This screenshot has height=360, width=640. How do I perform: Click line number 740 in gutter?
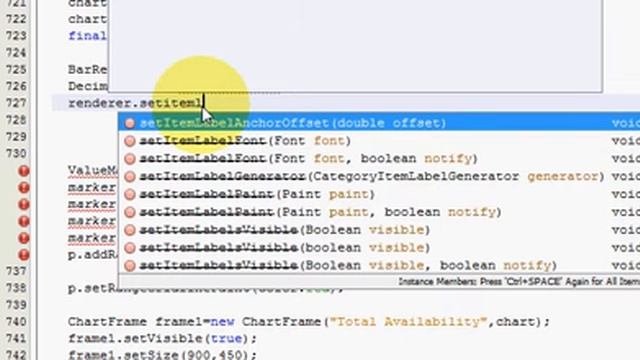(16, 322)
